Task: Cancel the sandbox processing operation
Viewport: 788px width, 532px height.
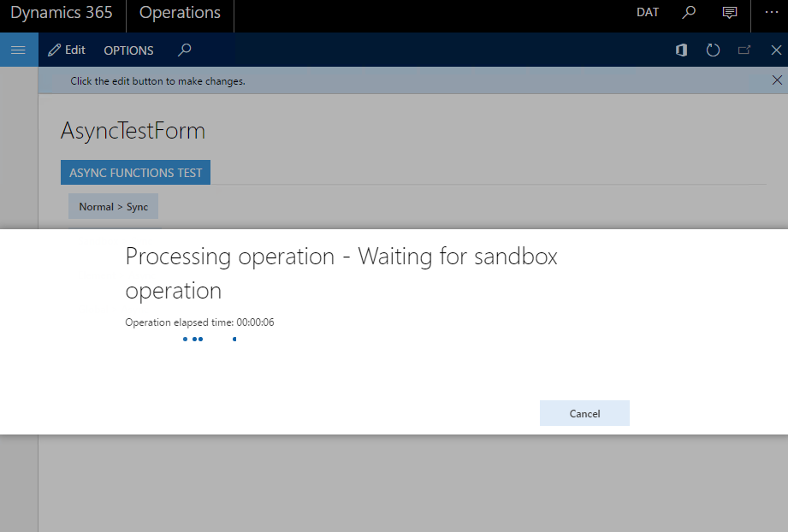Action: coord(584,413)
